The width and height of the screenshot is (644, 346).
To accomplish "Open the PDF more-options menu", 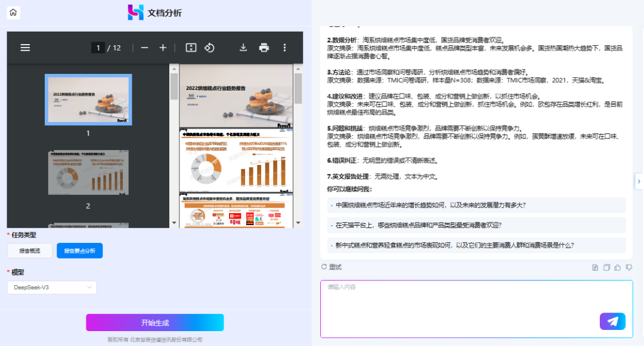I will click(284, 48).
